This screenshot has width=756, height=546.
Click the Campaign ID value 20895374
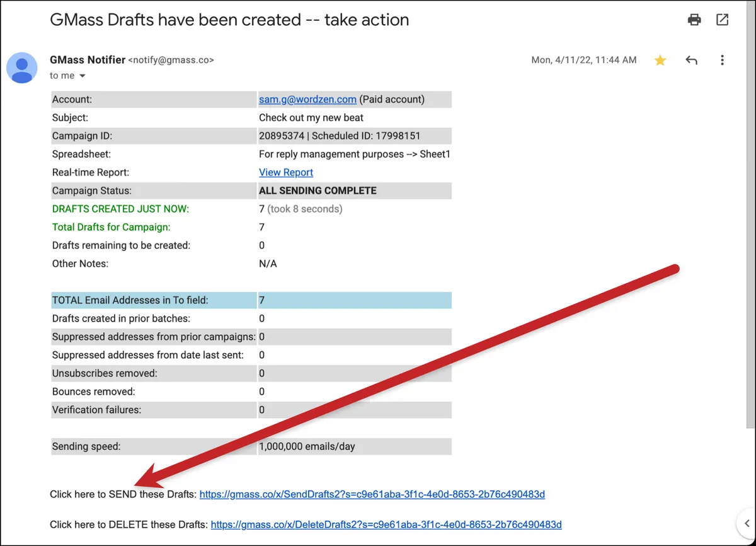coord(283,136)
